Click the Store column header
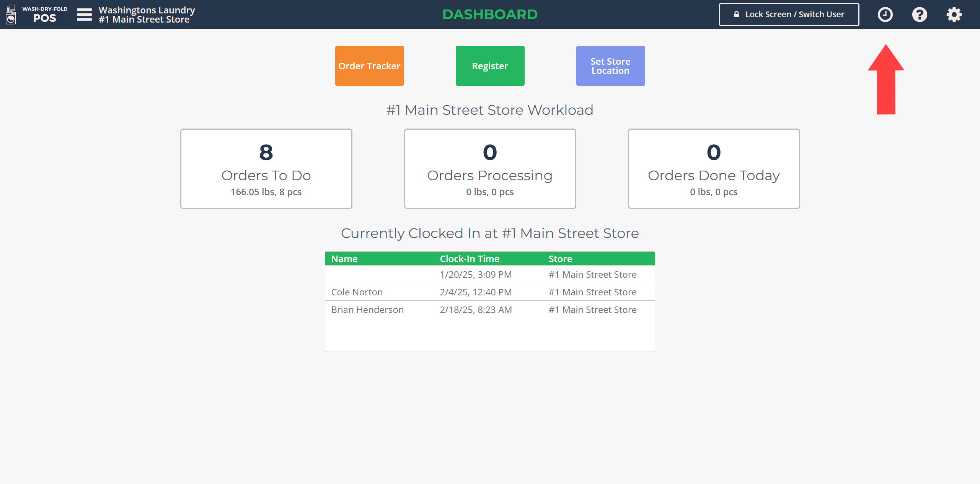The height and width of the screenshot is (484, 980). point(560,259)
